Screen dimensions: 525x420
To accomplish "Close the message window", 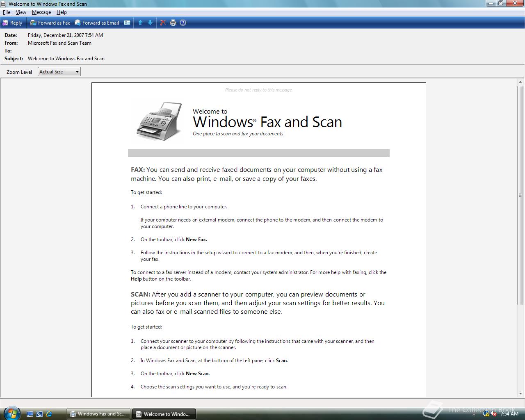I will pos(514,3).
